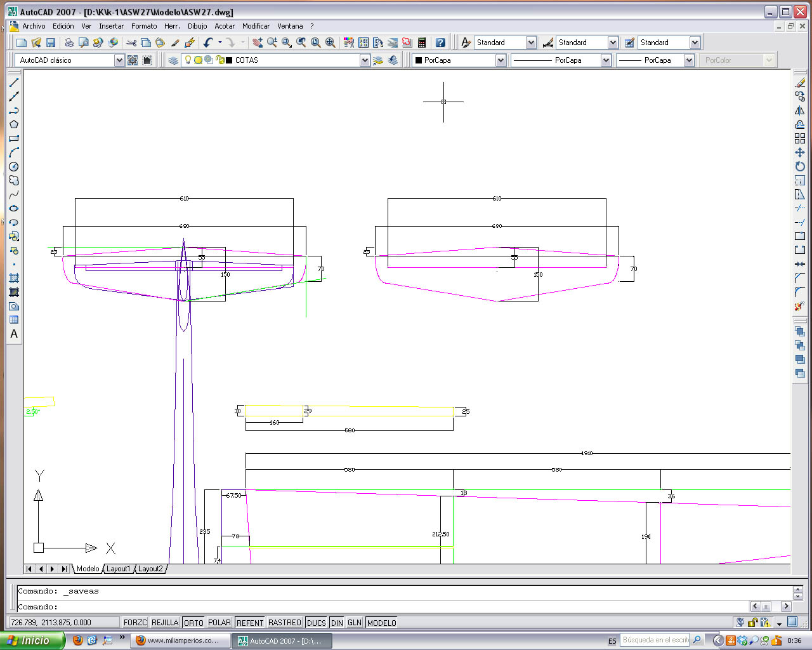Switch to the Layout1 tab
This screenshot has width=812, height=650.
tap(118, 569)
